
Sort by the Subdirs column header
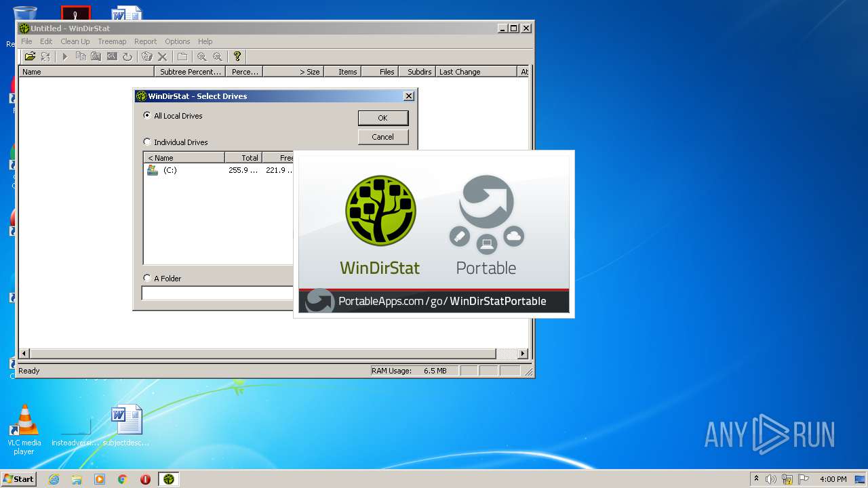[x=416, y=71]
